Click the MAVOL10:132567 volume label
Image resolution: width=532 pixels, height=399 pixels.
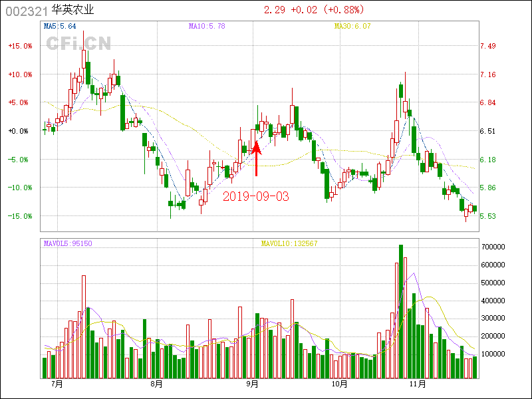pos(289,243)
